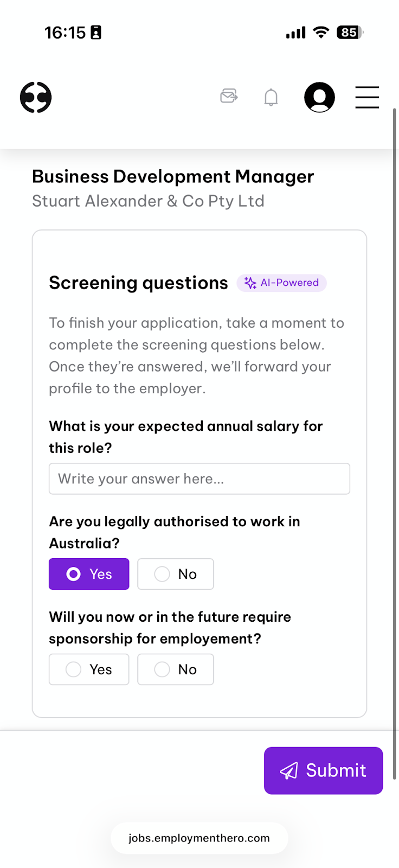
Task: Tap the battery indicator showing 85
Action: 350,33
